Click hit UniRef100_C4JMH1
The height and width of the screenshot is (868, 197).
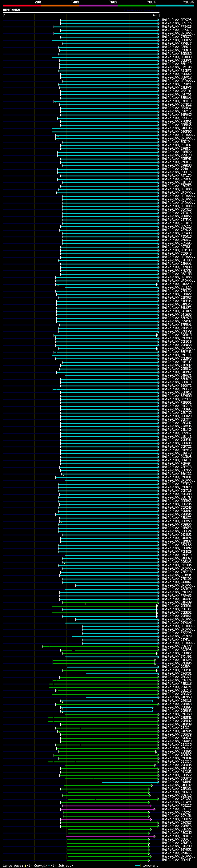pyautogui.click(x=177, y=782)
